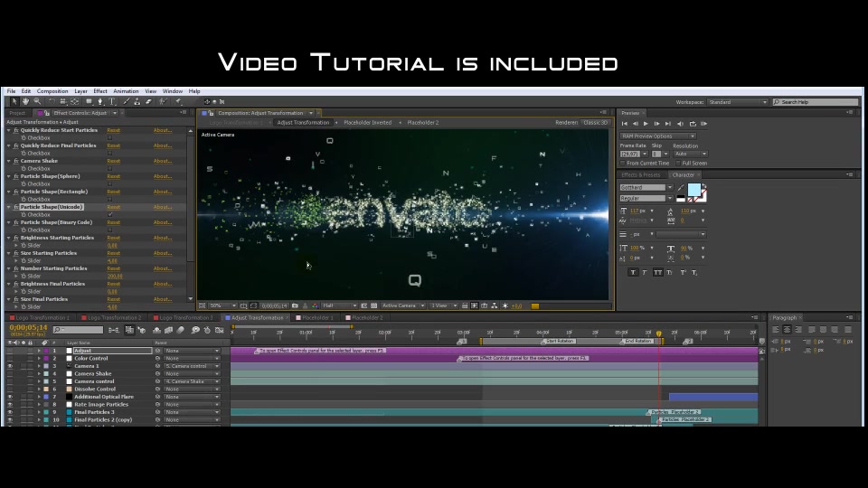Uncheck Particle Shape(Unicode) checkbox
This screenshot has width=868, height=488.
pos(109,215)
